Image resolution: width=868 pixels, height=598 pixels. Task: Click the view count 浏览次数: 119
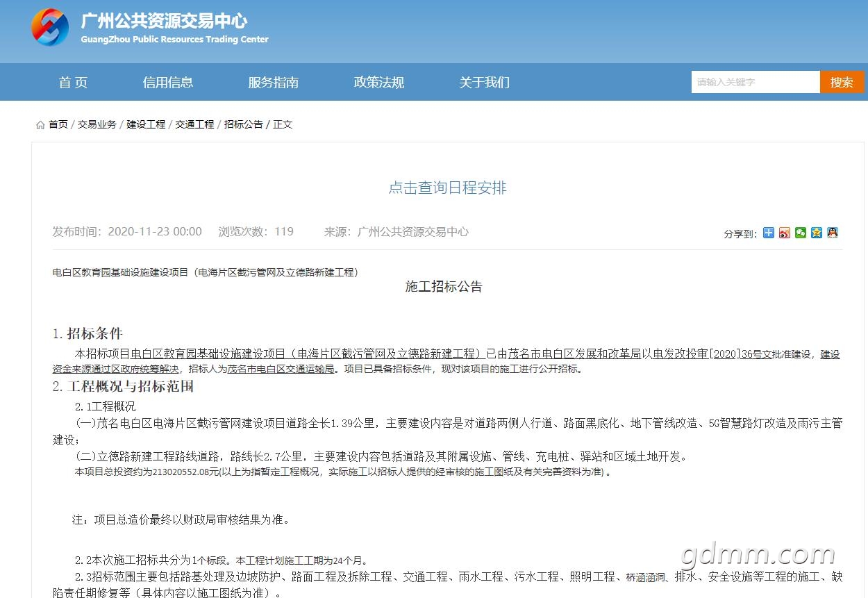click(256, 232)
